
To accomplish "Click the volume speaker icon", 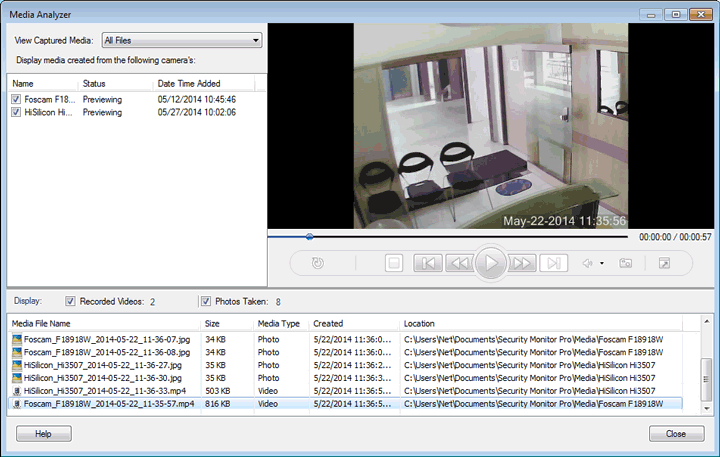I will pyautogui.click(x=588, y=263).
